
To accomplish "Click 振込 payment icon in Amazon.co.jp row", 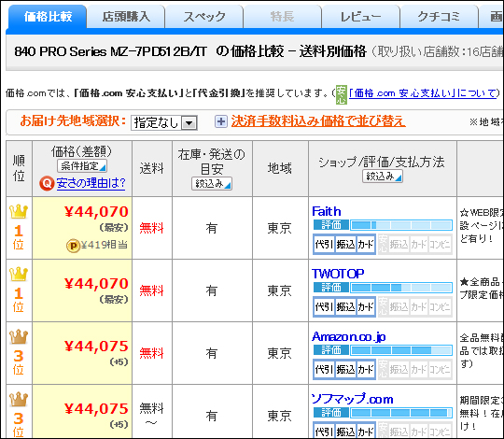I will click(x=345, y=370).
